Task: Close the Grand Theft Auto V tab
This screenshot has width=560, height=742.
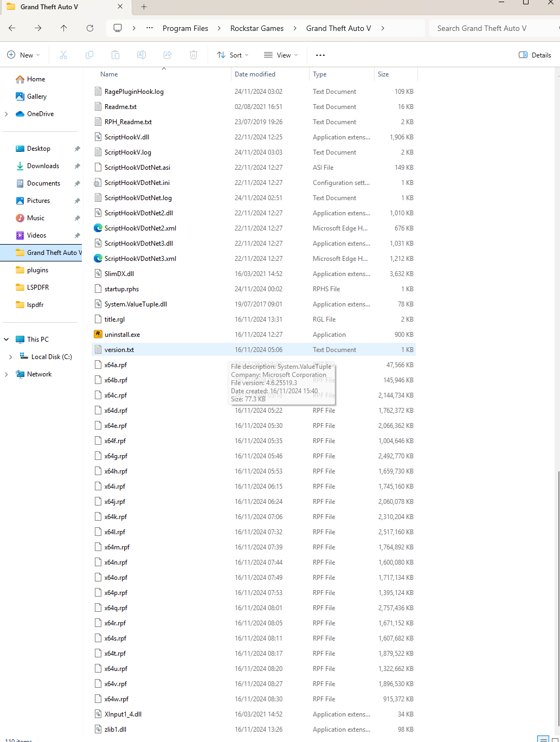Action: point(120,7)
